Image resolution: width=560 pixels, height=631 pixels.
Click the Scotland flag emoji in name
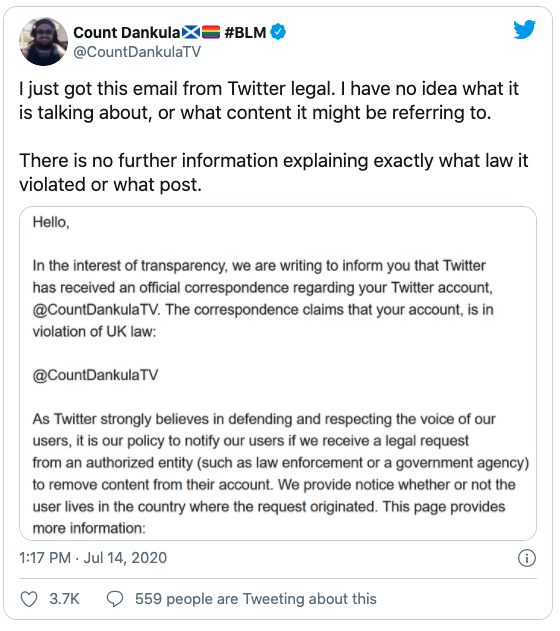coord(191,32)
